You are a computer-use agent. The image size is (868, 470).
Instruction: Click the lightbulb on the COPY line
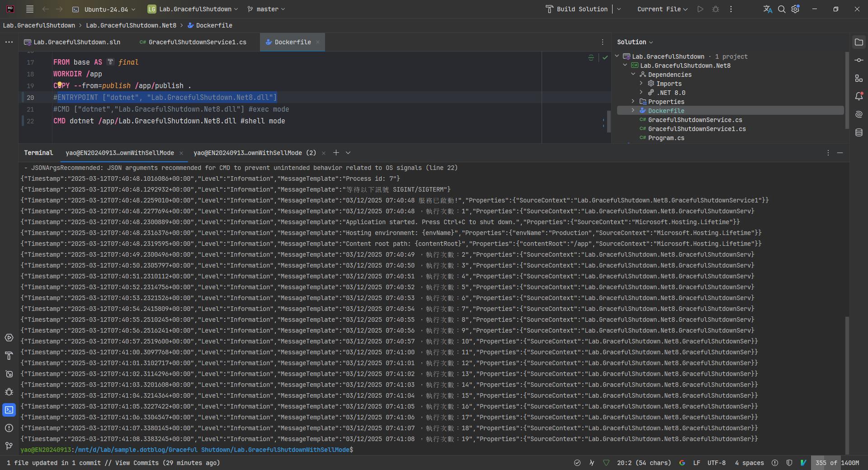coord(59,85)
